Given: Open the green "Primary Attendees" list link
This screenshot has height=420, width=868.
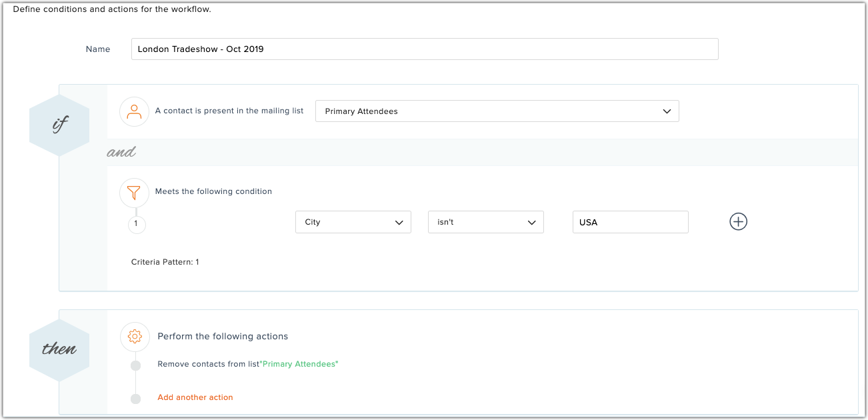Looking at the screenshot, I should point(300,364).
